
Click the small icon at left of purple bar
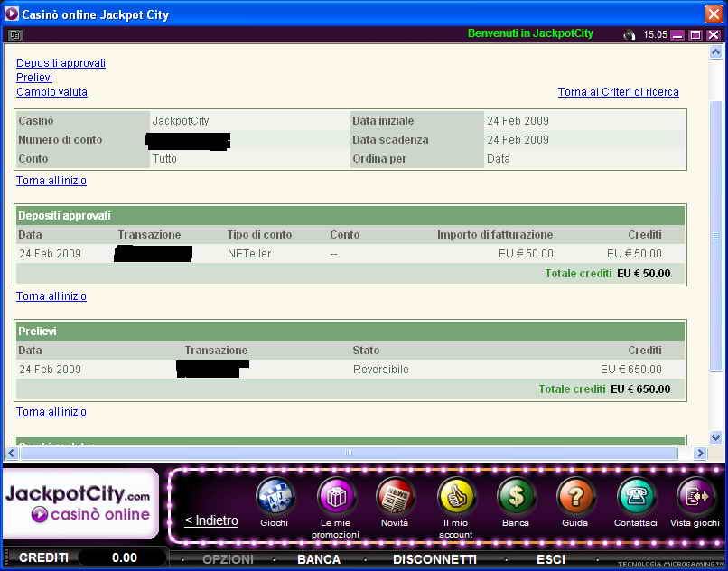pos(14,35)
